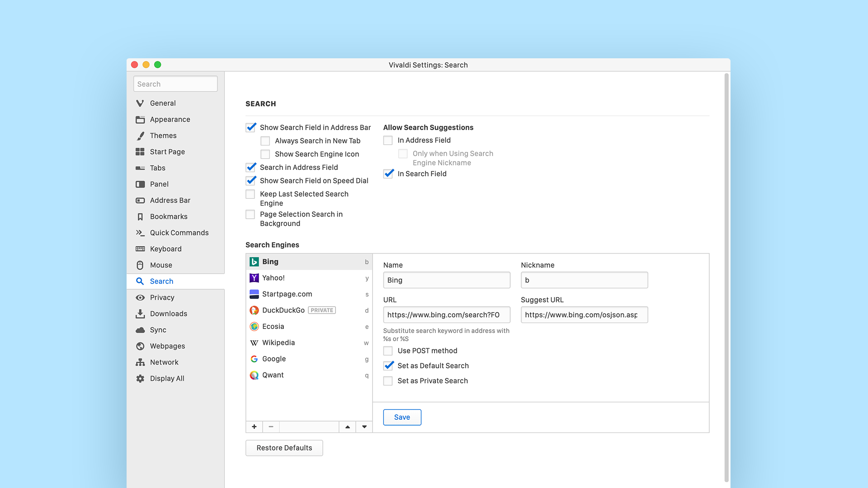868x488 pixels.
Task: Open Display All settings section
Action: coord(167,378)
